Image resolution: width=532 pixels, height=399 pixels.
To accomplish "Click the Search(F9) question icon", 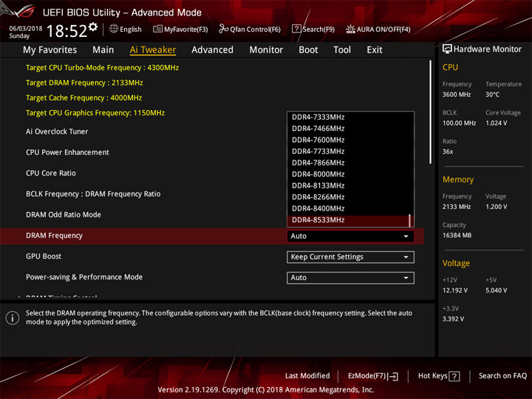I will 296,29.
